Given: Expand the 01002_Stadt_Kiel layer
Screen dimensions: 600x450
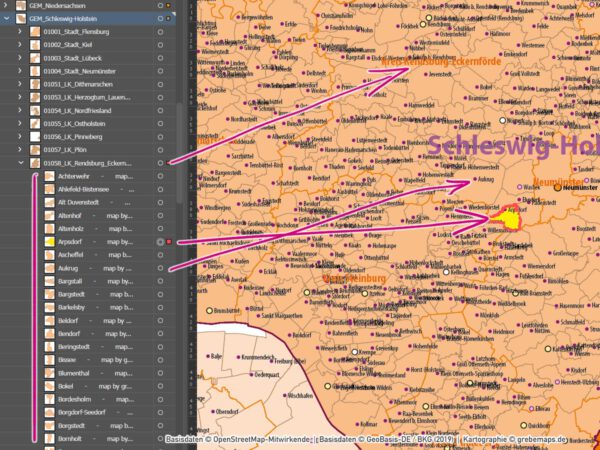Looking at the screenshot, I should tap(20, 45).
